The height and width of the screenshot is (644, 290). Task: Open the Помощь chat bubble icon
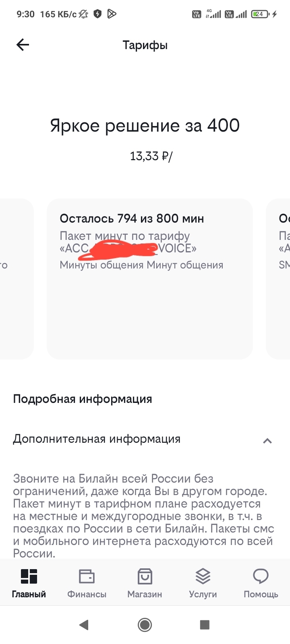coord(261,576)
